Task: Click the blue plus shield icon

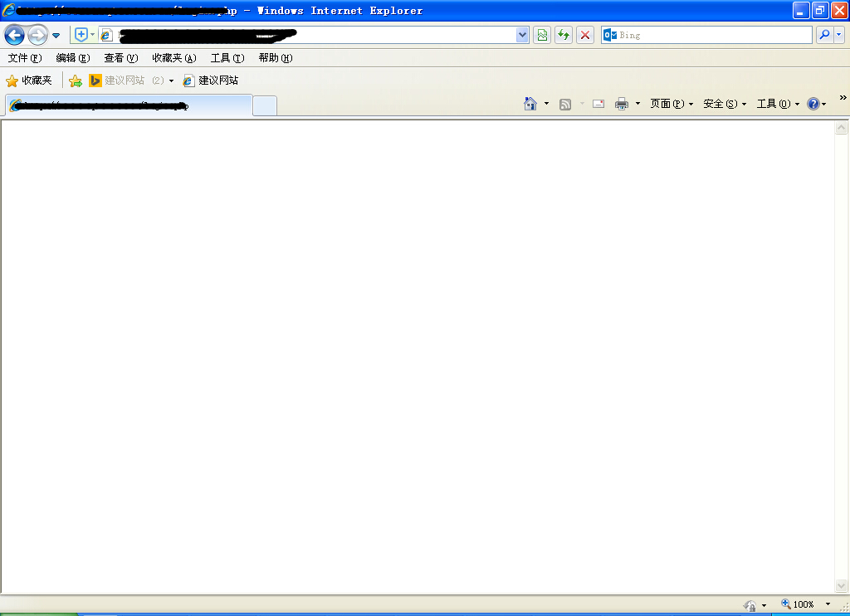Action: (81, 35)
